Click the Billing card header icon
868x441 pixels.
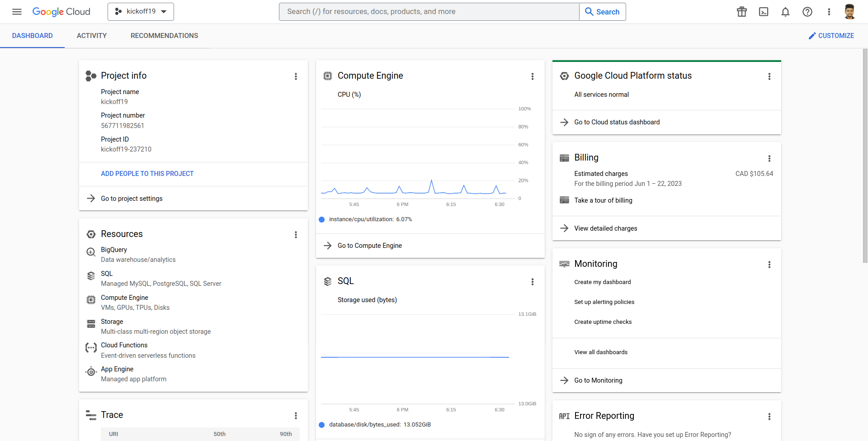tap(564, 158)
